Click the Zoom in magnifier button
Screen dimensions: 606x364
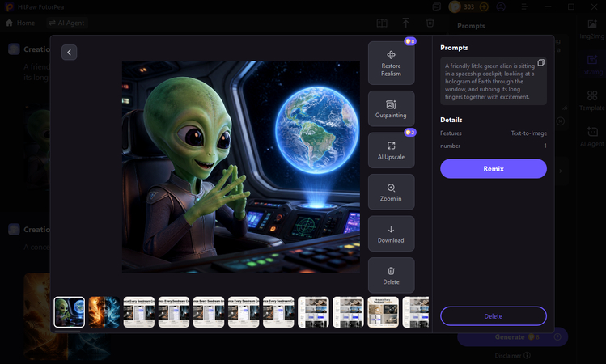(x=391, y=192)
